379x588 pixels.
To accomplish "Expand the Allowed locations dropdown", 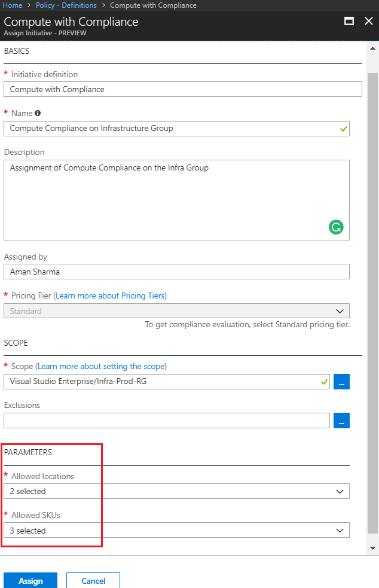I will pyautogui.click(x=176, y=491).
